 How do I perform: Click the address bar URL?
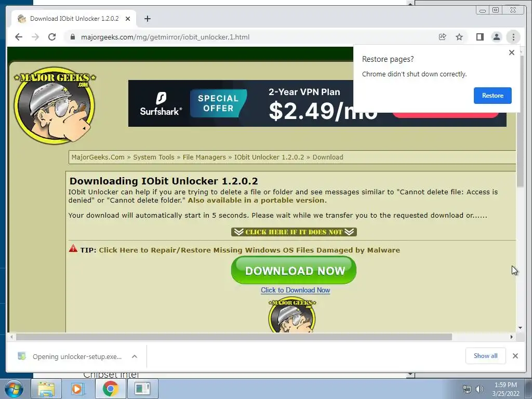(165, 37)
